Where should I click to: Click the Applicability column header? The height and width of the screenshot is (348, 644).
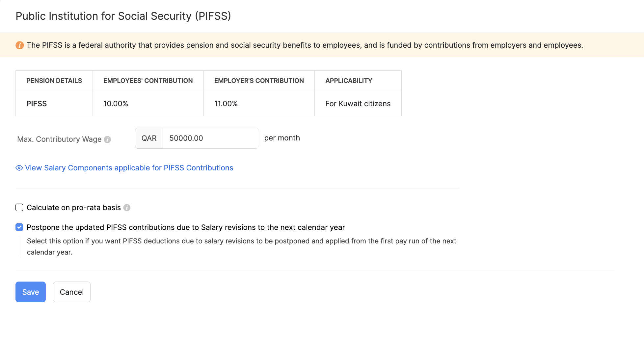[349, 81]
